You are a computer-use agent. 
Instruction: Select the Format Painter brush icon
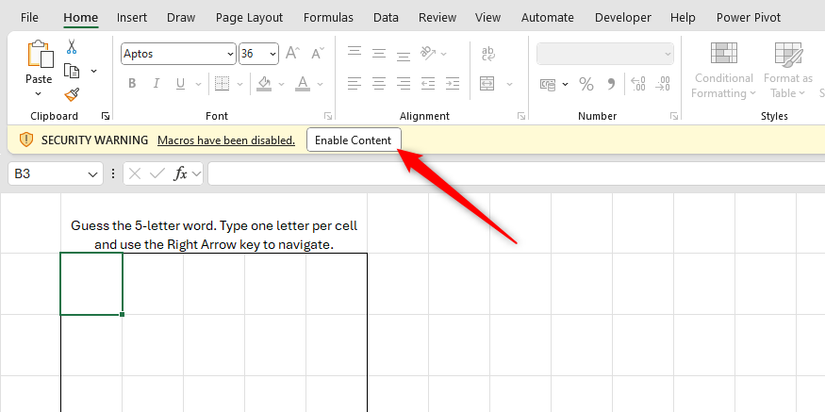click(72, 95)
